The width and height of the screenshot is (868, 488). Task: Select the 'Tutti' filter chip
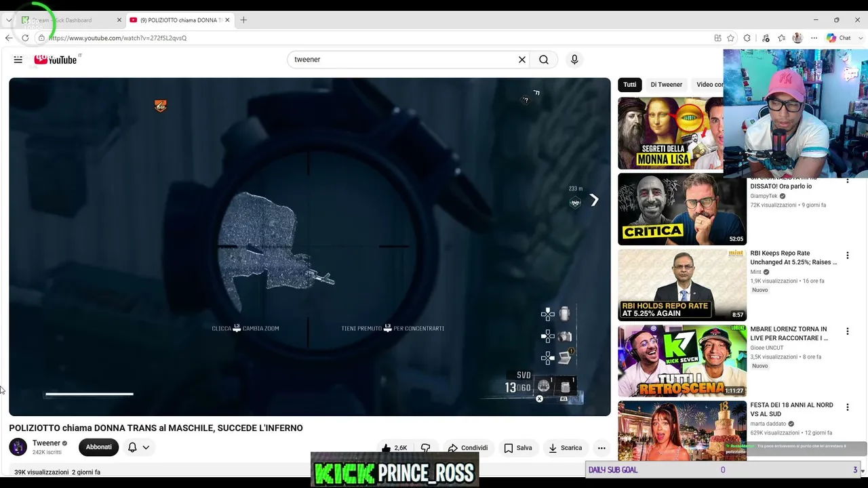pyautogui.click(x=630, y=85)
